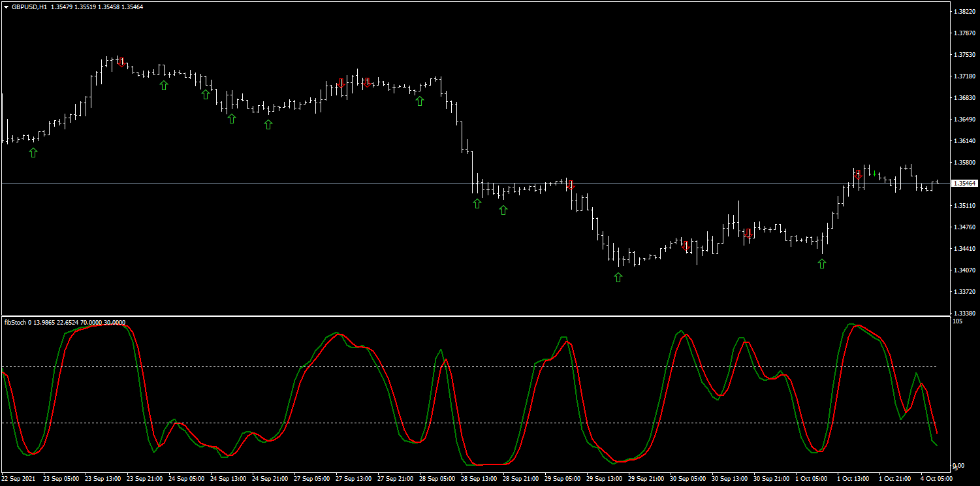Click the red sell arrow at the 23 Sep peak

[x=121, y=63]
